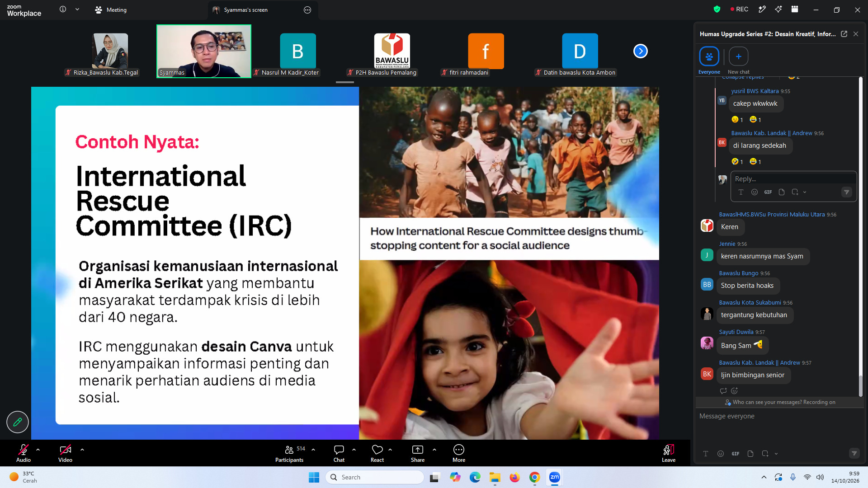The width and height of the screenshot is (868, 488).
Task: Open the view layout grid icon
Action: coord(795,9)
